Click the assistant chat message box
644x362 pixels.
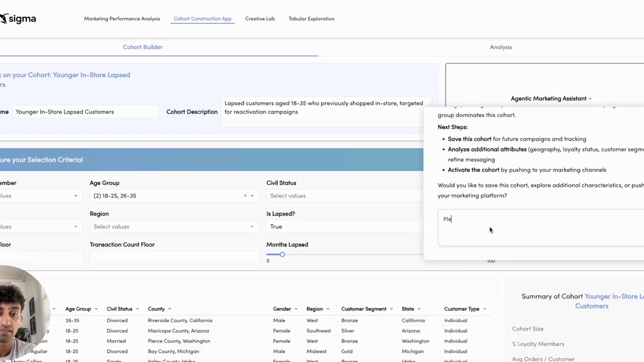click(x=541, y=227)
